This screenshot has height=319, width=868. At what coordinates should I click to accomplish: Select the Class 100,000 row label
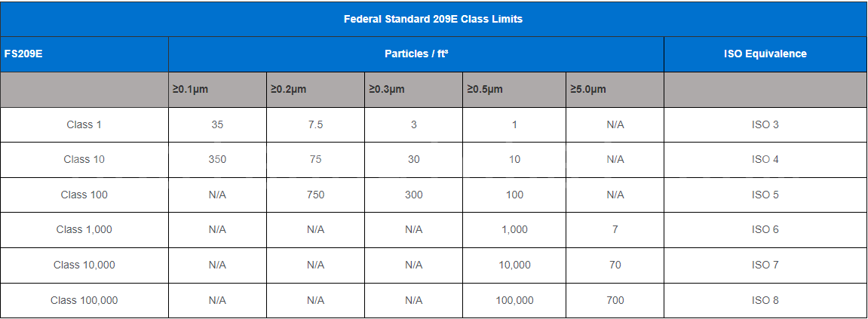(84, 300)
